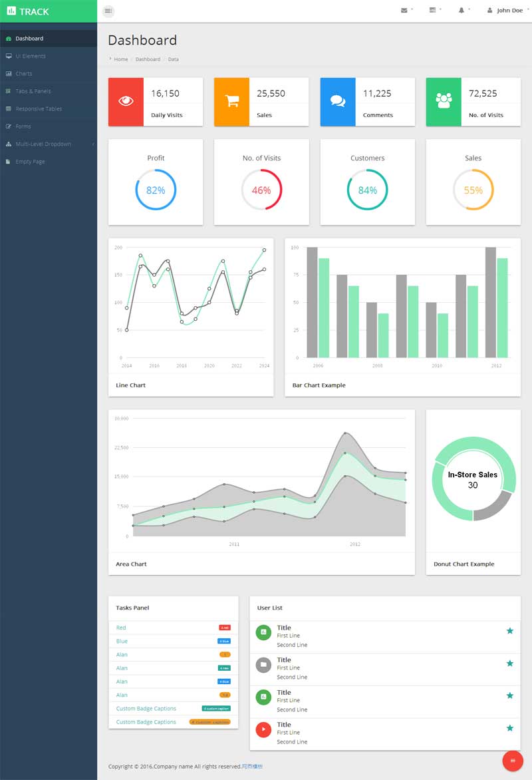Click the hamburger sidebar toggle button
This screenshot has width=532, height=780.
108,11
